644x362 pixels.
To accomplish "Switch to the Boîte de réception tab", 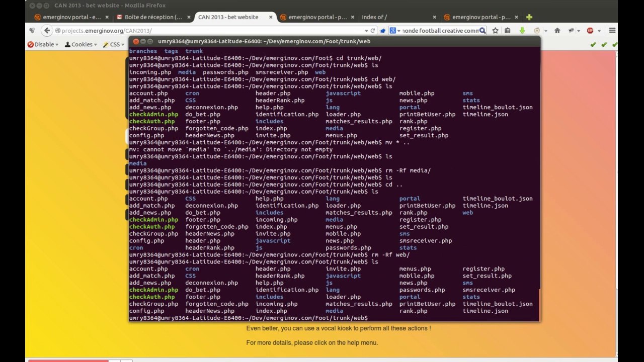I will click(153, 17).
